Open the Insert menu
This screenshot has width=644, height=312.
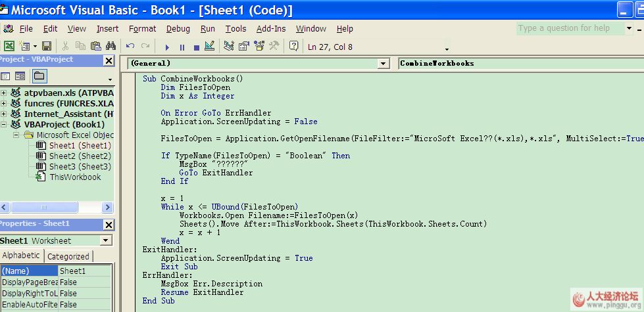point(108,29)
